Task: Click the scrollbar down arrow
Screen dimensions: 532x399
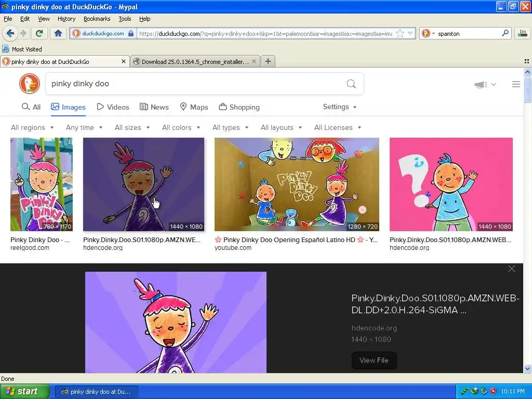Action: coord(527,368)
